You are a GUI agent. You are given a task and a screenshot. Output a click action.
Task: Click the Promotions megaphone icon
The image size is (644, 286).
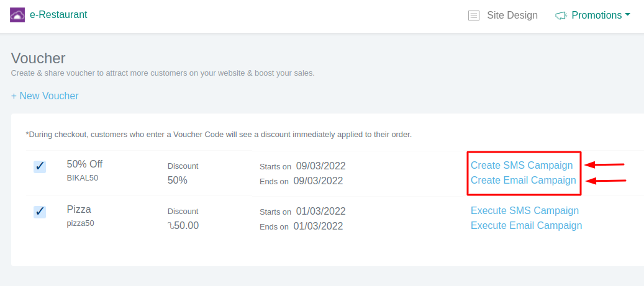pos(561,16)
